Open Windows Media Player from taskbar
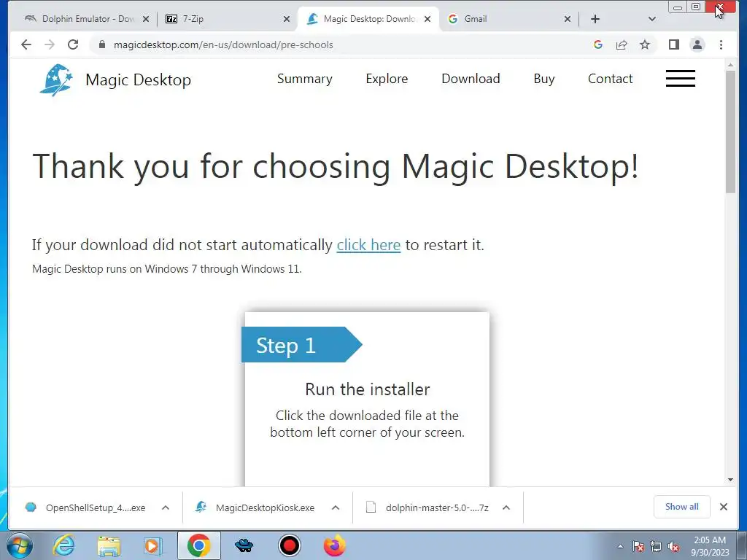 (x=153, y=546)
